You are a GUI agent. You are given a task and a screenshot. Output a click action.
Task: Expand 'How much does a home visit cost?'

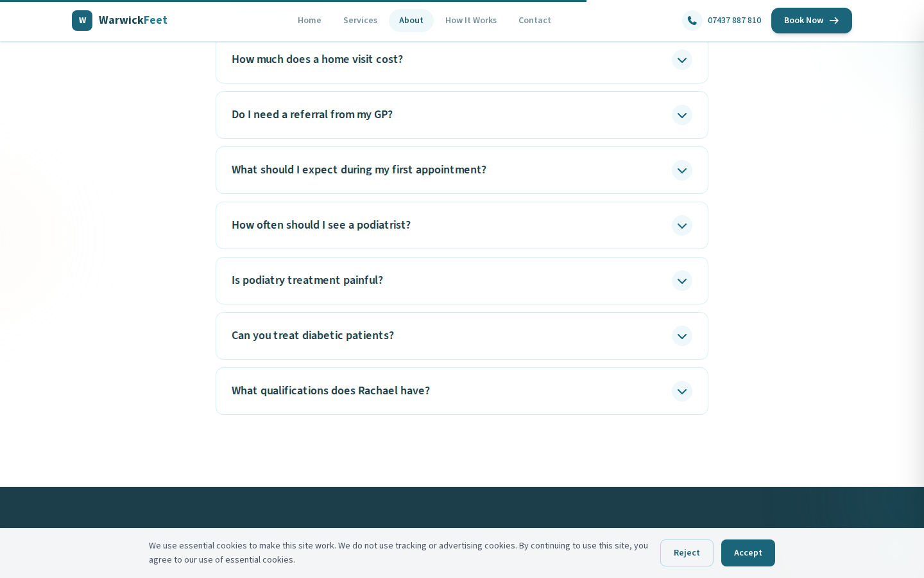click(317, 59)
